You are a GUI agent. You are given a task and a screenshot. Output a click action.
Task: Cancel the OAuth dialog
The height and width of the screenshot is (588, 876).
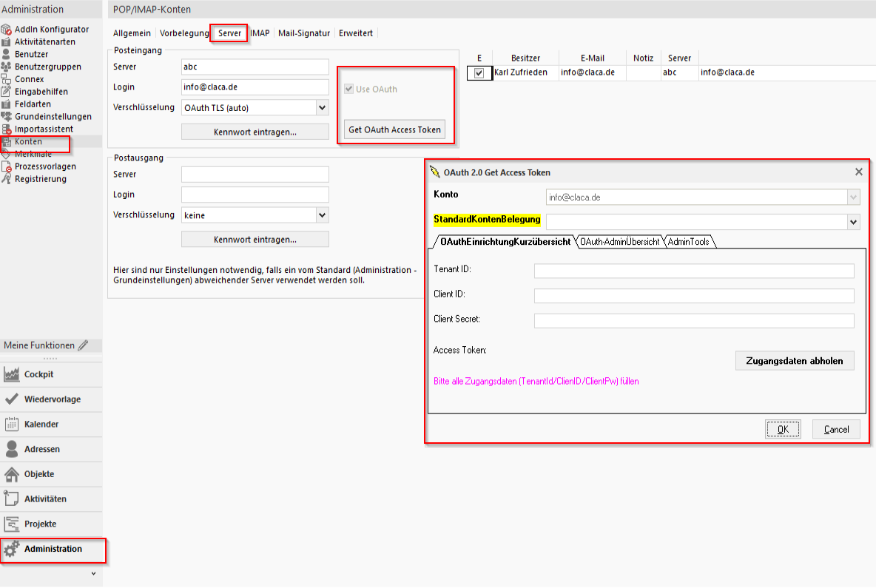(x=836, y=429)
